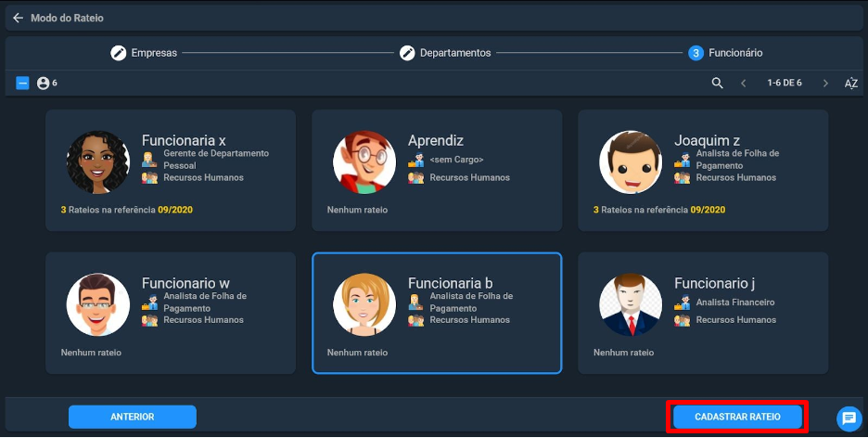This screenshot has width=868, height=438.
Task: Click 'Recursos Humanos' on Funcionario w card
Action: pyautogui.click(x=203, y=320)
